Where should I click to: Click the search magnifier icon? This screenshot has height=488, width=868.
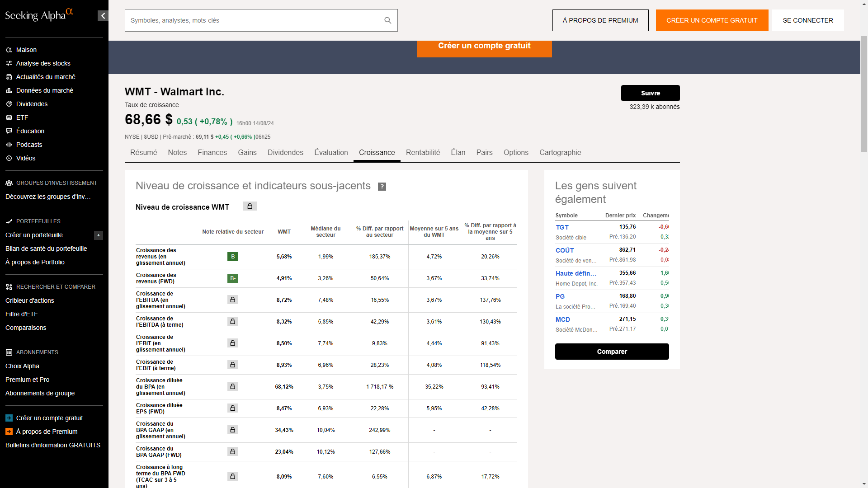387,20
